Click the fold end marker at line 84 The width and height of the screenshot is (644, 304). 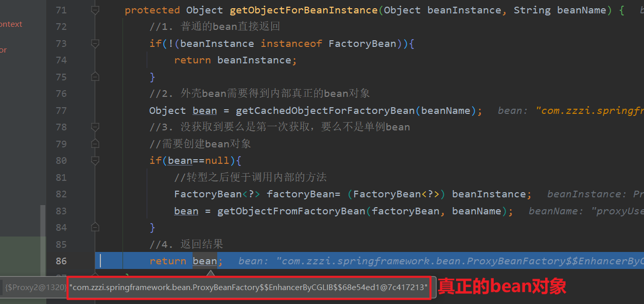click(x=95, y=227)
